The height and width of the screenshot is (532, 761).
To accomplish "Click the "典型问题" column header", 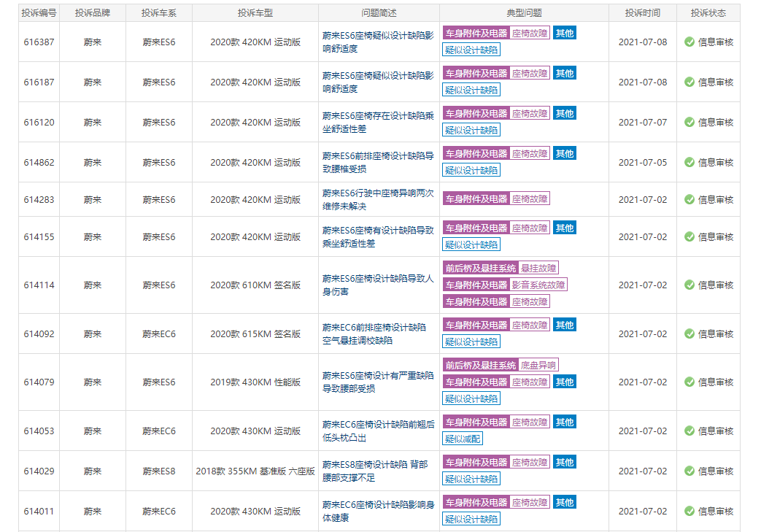I will (x=524, y=13).
